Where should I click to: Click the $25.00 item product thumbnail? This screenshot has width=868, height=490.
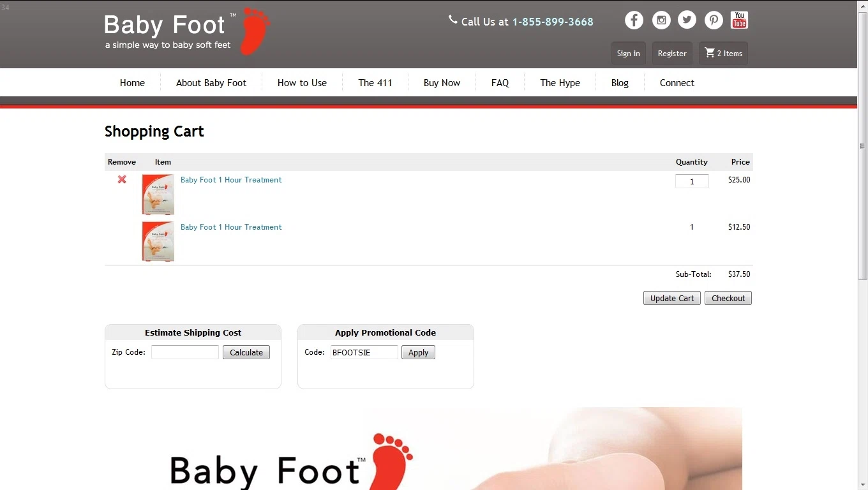click(x=158, y=195)
